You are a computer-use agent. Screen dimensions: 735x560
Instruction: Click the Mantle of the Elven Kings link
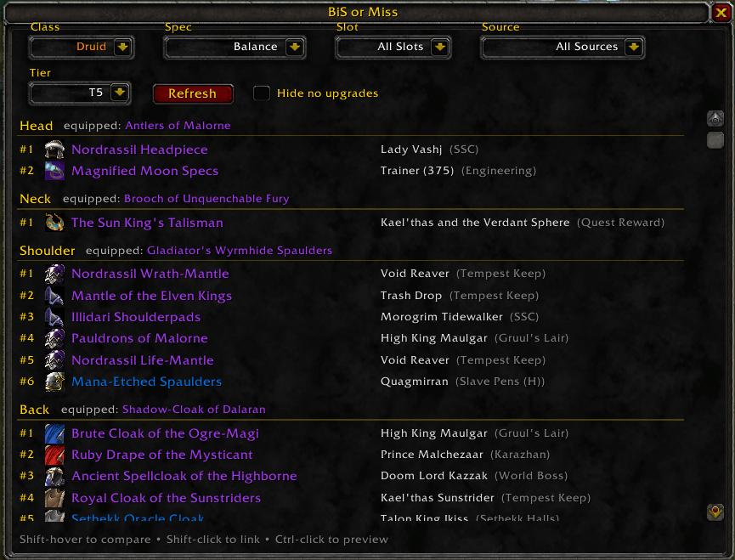151,296
